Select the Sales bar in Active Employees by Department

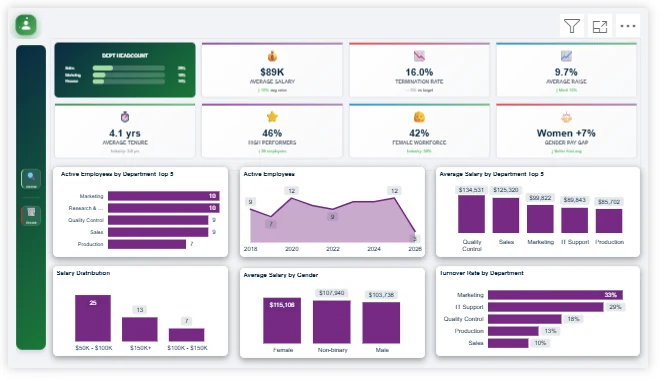(158, 232)
